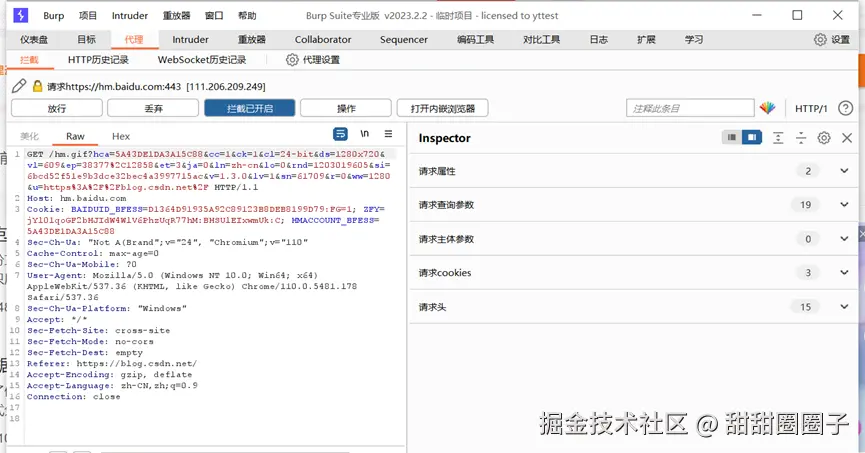The height and width of the screenshot is (453, 865).
Task: Switch to the 重放器 tool tab
Action: (x=252, y=39)
